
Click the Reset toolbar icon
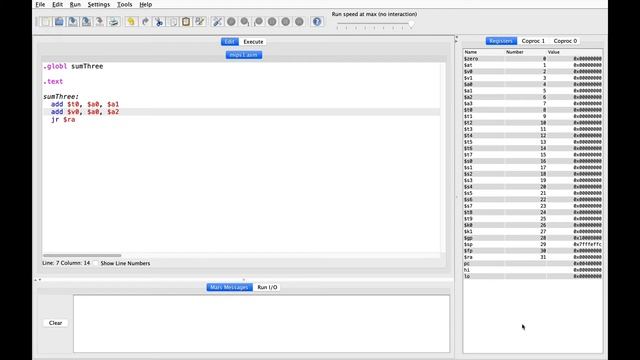click(x=299, y=22)
